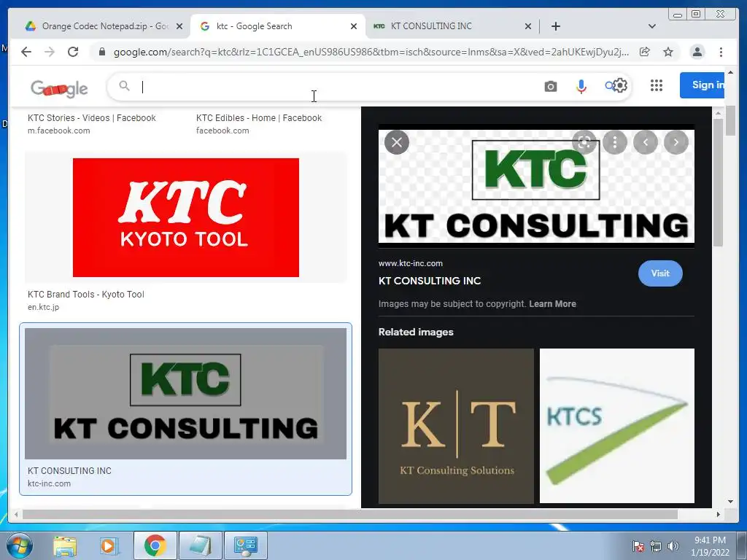The width and height of the screenshot is (747, 560).
Task: Click the KT CONSULTING INC title in the preview panel
Action: [x=430, y=281]
